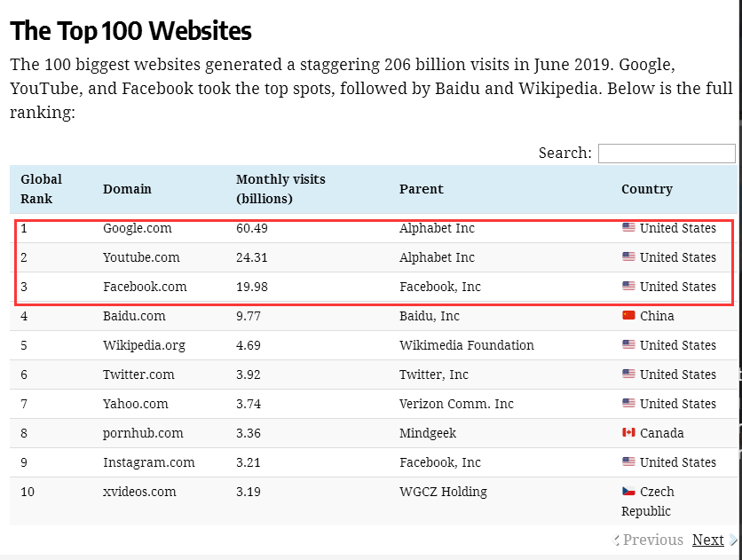
Task: Click the US flag in Yahoo.com row
Action: 628,403
